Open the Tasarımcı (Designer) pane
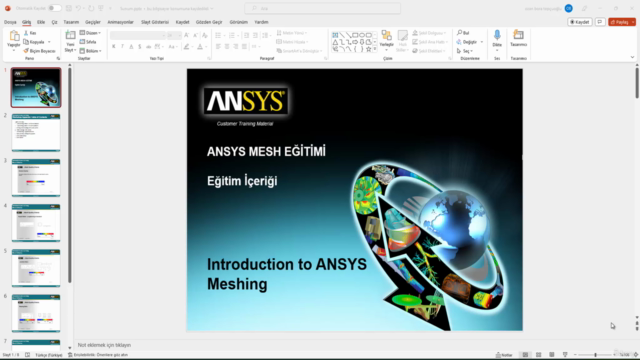The height and width of the screenshot is (360, 640). [x=518, y=38]
